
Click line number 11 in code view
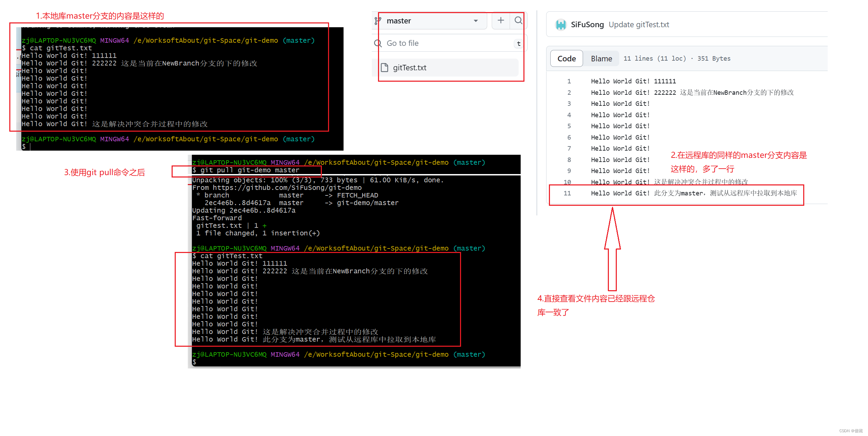click(x=567, y=193)
